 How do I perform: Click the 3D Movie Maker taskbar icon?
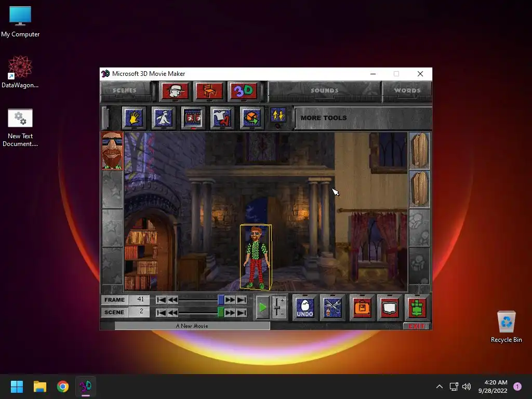pos(86,387)
